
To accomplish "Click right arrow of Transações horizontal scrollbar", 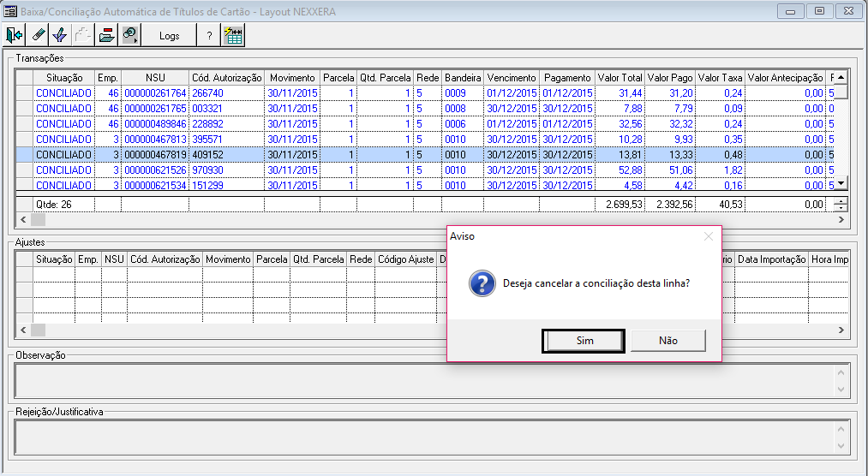I will (841, 219).
